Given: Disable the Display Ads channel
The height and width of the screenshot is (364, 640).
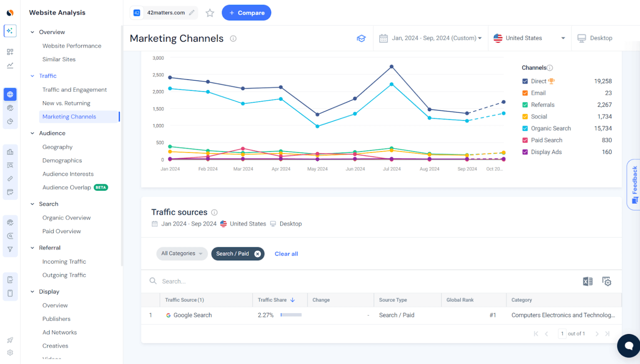Looking at the screenshot, I should (x=525, y=152).
